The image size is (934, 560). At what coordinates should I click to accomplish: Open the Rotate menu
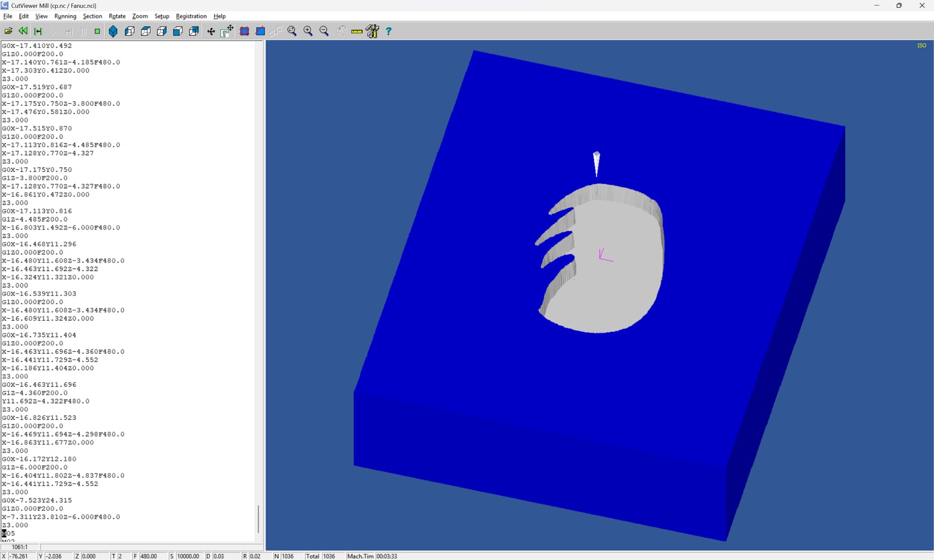click(x=117, y=16)
